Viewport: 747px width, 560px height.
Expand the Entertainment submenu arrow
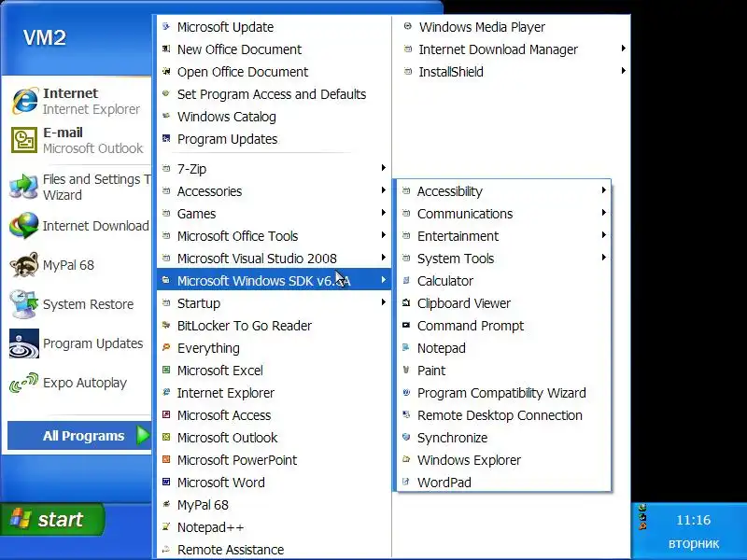(x=604, y=235)
